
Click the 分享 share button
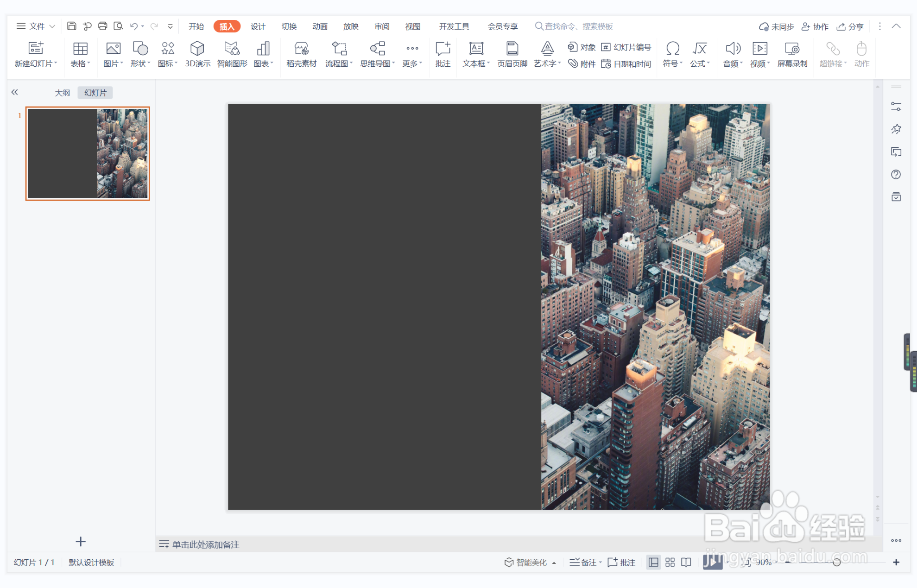(850, 26)
